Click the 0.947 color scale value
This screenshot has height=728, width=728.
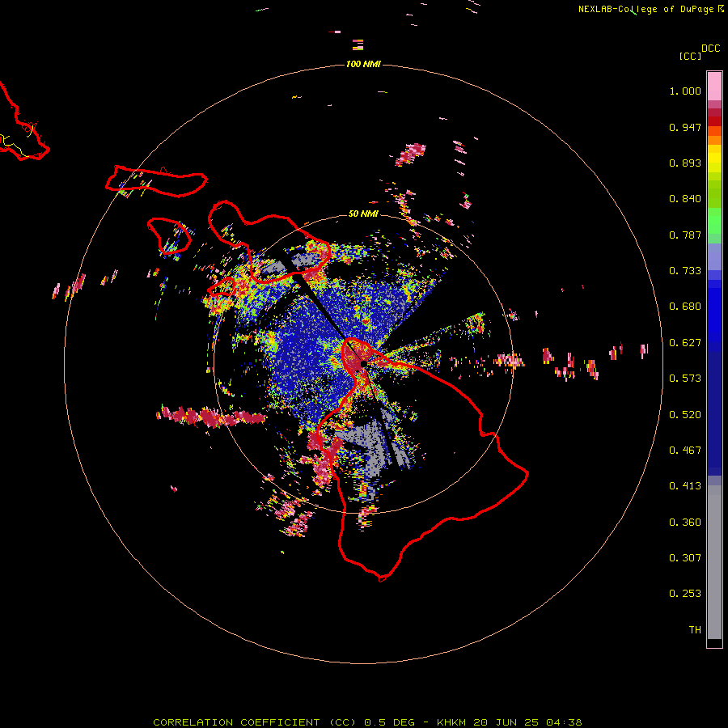point(685,127)
